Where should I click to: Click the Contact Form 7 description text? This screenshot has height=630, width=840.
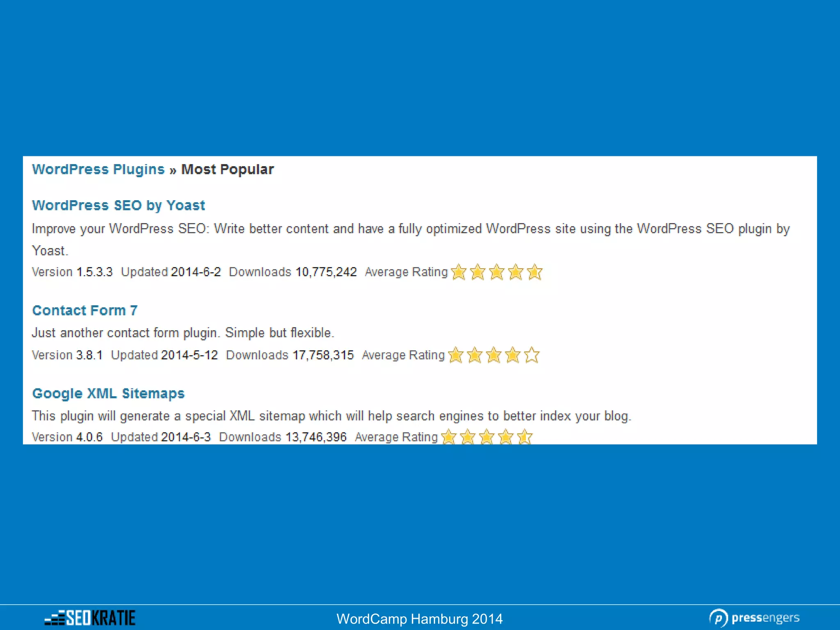point(183,333)
